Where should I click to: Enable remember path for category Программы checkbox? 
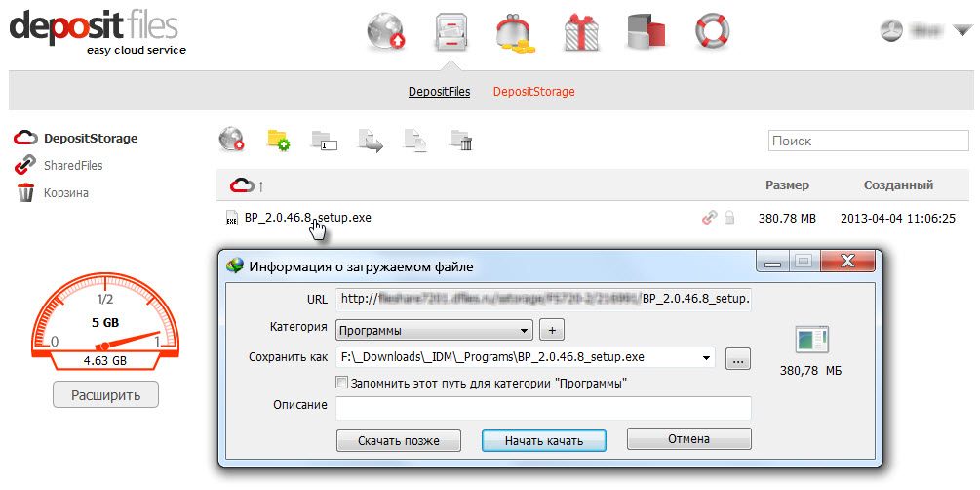(341, 383)
